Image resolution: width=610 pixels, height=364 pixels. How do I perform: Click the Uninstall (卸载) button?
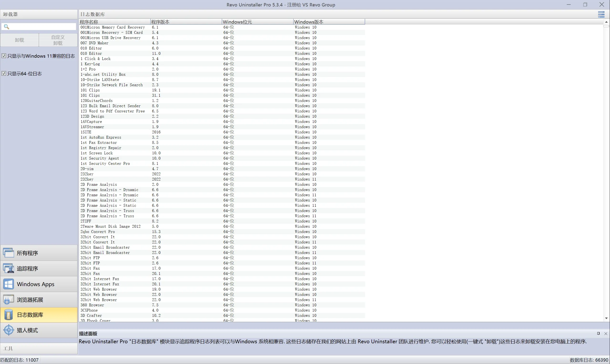pyautogui.click(x=19, y=40)
